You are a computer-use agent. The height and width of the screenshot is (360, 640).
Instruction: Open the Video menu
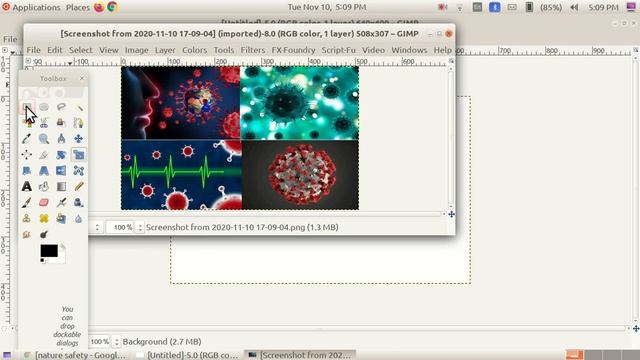[x=373, y=50]
